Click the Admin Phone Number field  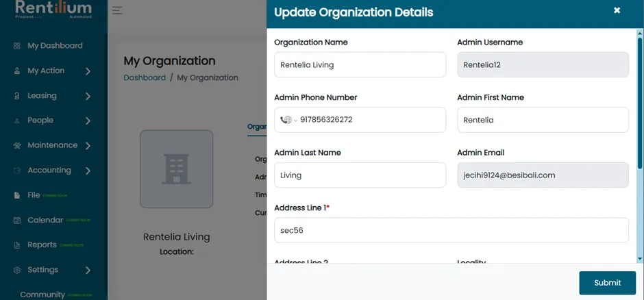point(360,120)
